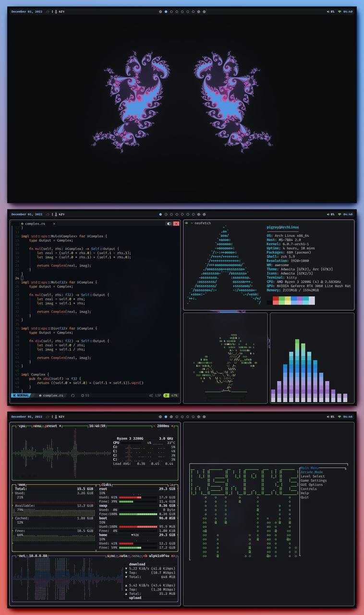Switch to the last workspace in top desktop bar
This screenshot has width=364, height=615.
pos(204,12)
